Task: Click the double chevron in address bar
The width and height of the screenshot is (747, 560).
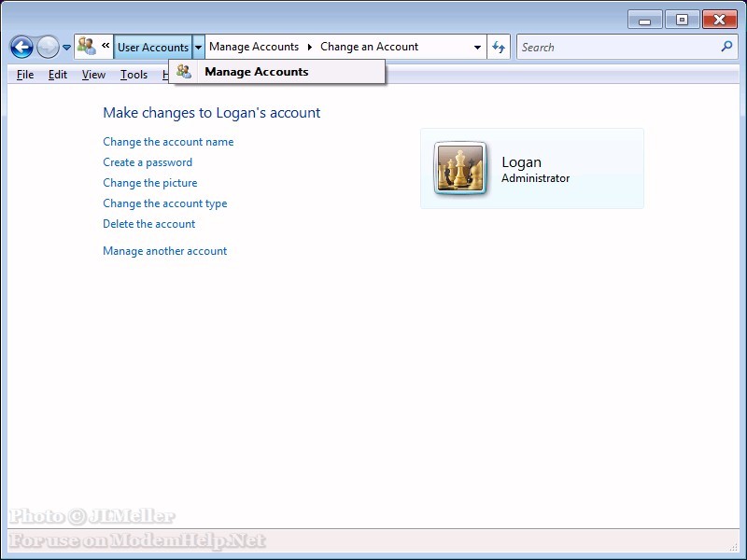Action: [106, 45]
